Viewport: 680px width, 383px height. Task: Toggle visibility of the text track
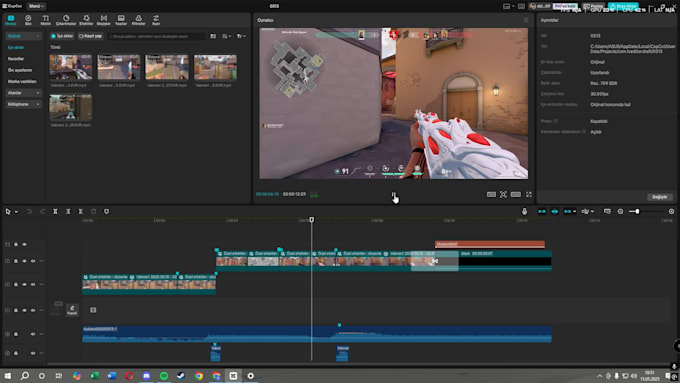click(x=24, y=245)
